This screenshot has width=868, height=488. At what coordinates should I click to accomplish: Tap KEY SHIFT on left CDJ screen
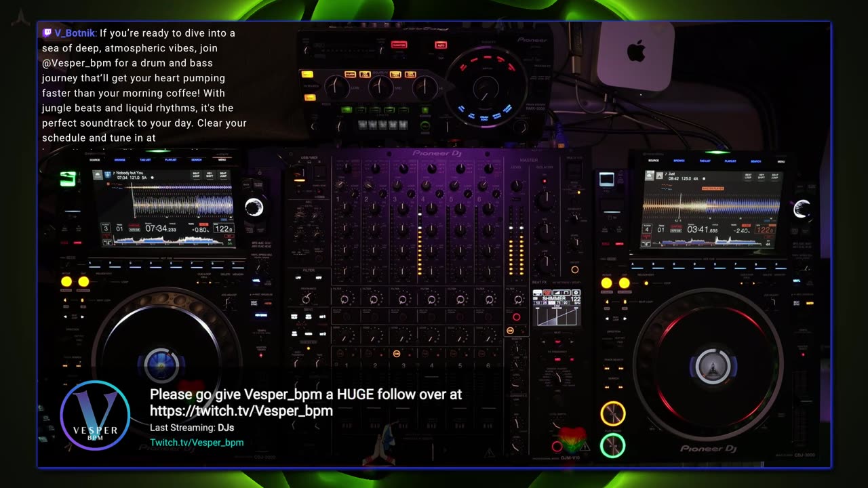point(210,175)
